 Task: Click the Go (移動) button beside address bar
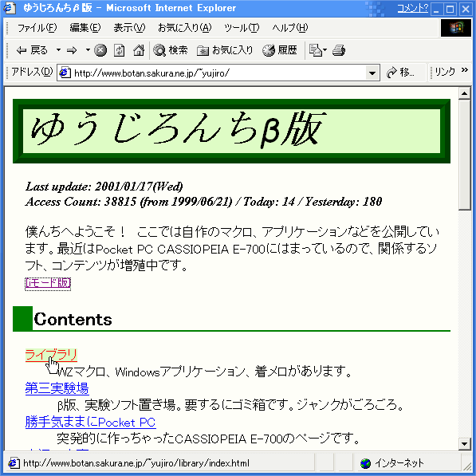pyautogui.click(x=401, y=73)
